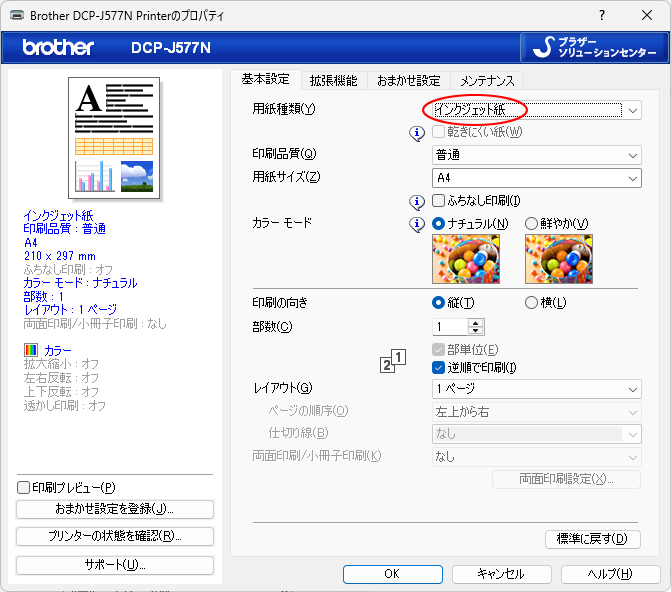
Task: Click 印刷品質 : 普通 summary text
Action: 65,229
